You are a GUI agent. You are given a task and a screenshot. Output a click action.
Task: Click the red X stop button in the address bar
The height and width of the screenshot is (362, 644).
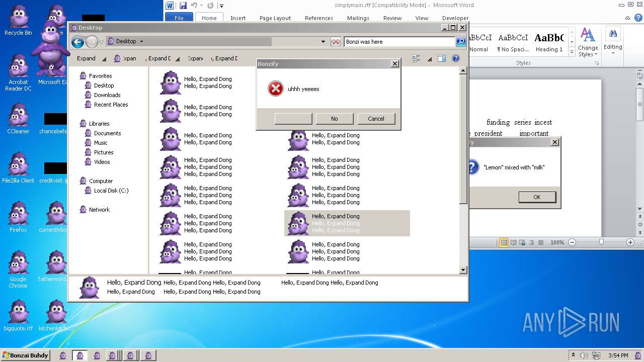pyautogui.click(x=336, y=42)
